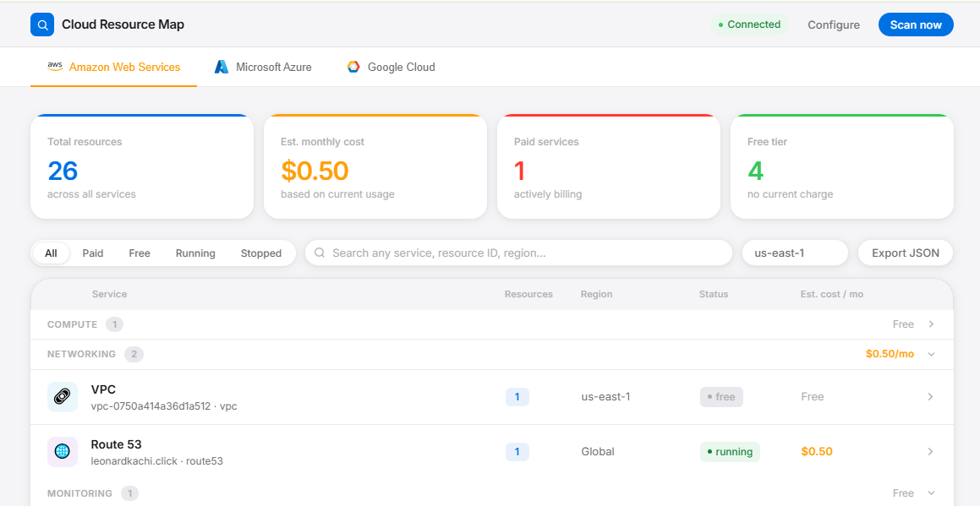980x506 pixels.
Task: Select the Paid filter
Action: (x=93, y=253)
